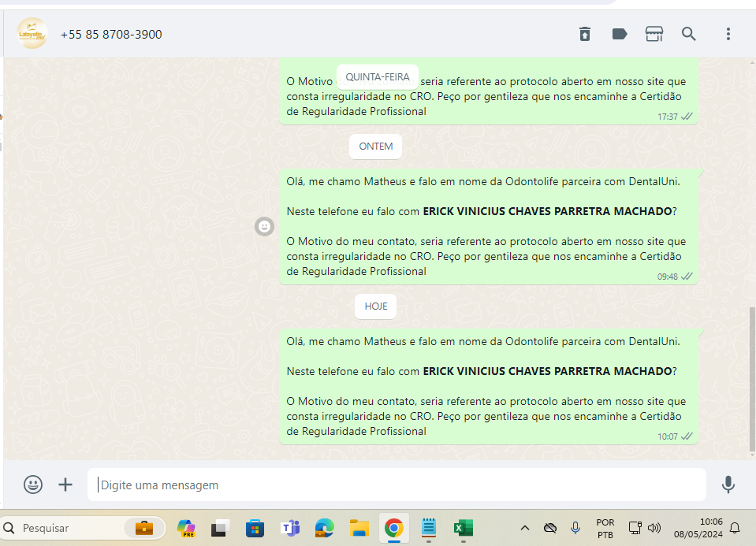
Task: Click read receipt ticks on 17:37 message
Action: click(x=687, y=116)
